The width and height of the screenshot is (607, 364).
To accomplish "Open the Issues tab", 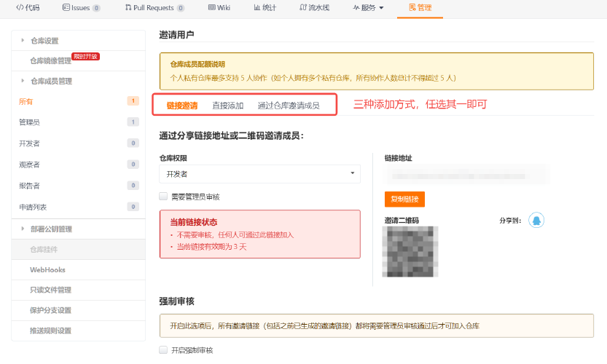I will click(x=82, y=8).
